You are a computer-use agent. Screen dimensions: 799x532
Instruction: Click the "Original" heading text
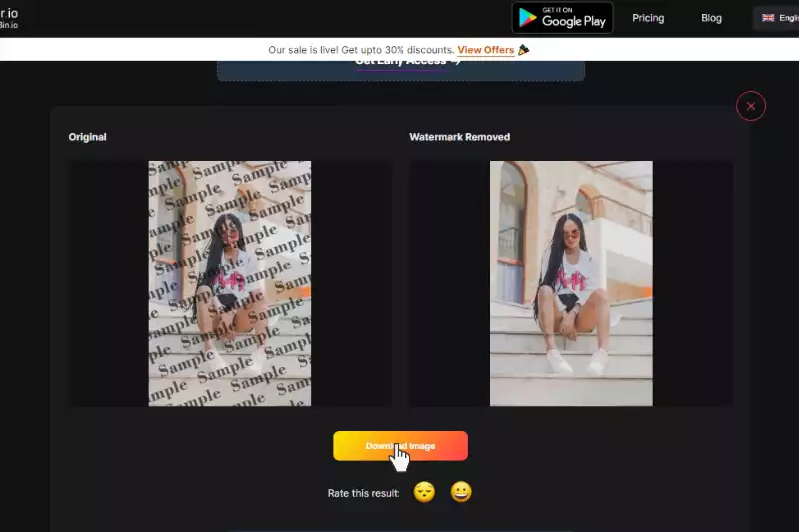pos(87,137)
